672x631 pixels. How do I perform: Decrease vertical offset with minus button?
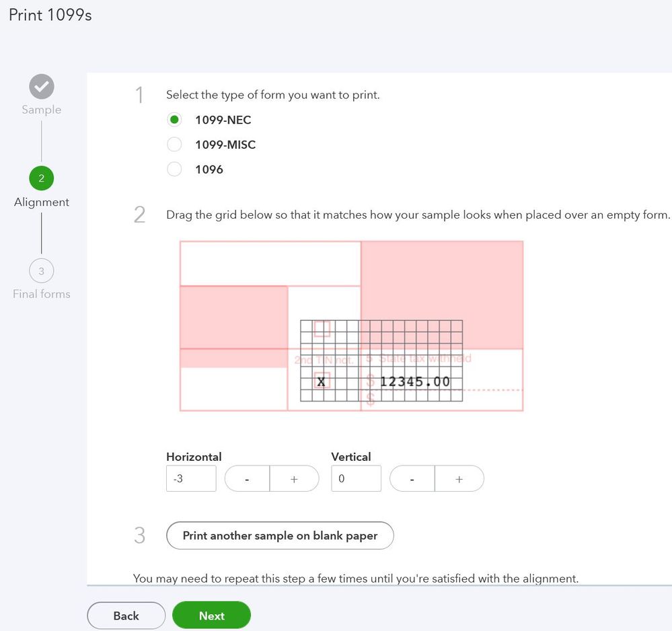(x=412, y=479)
